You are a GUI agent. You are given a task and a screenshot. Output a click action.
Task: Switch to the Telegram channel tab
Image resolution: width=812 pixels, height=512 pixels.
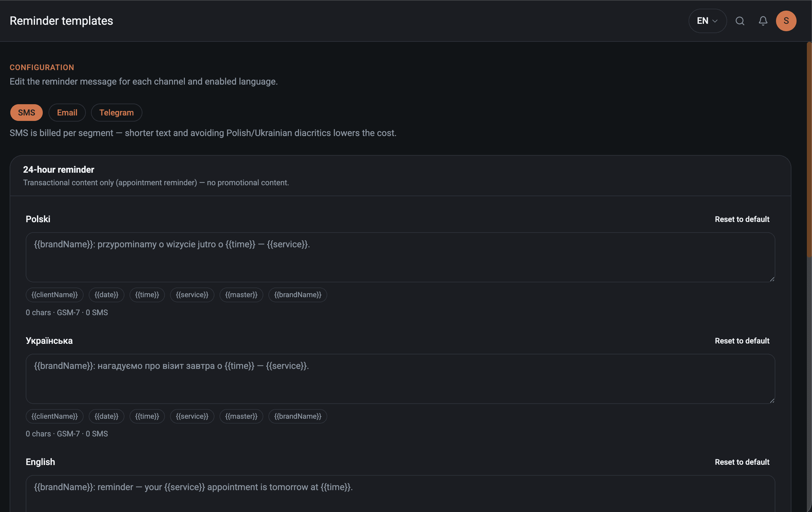(116, 113)
